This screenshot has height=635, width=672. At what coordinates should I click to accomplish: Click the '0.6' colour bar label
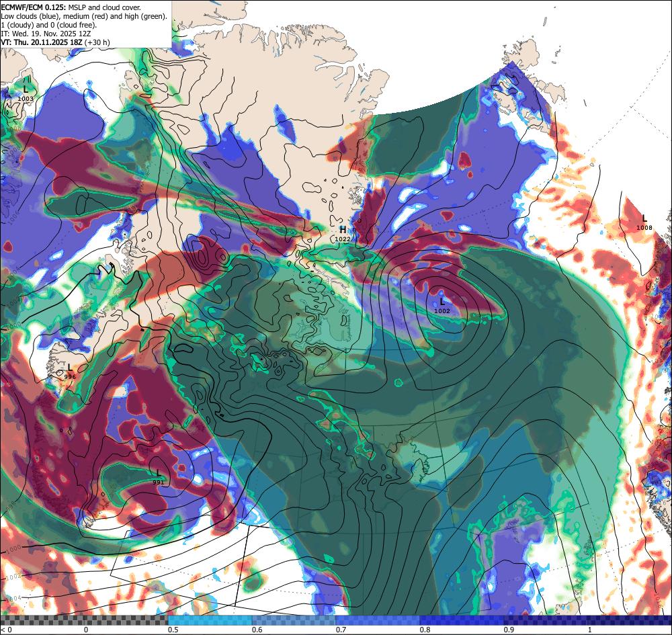[x=257, y=630]
